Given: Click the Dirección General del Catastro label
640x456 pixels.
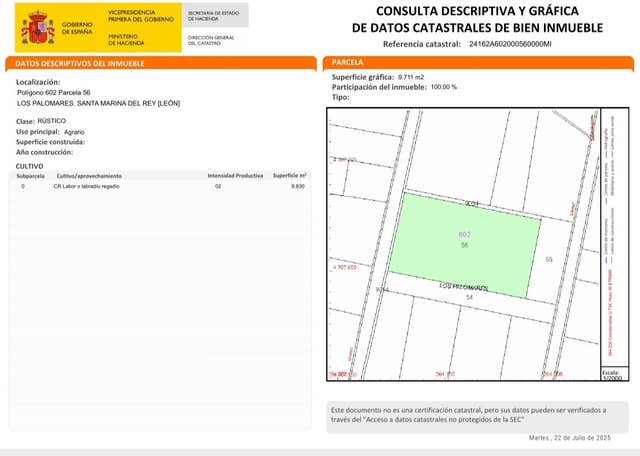Looking at the screenshot, I should coord(211,40).
